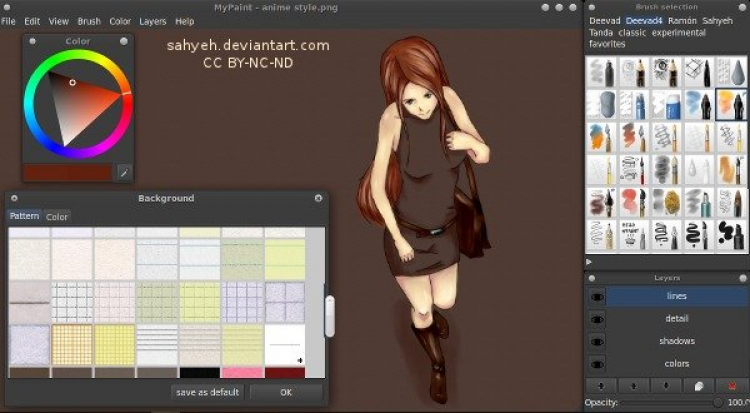Show the Tanda brush group

pos(601,33)
